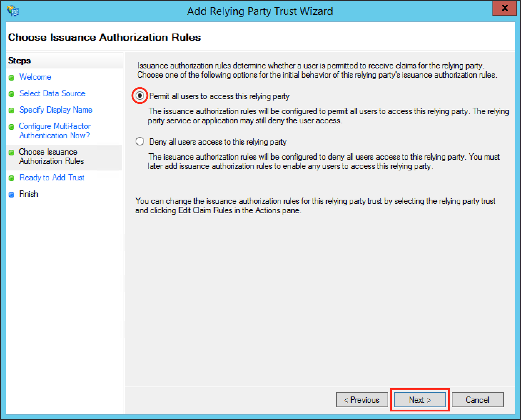Navigate to the Ready to Add Trust step
521x420 pixels.
tap(52, 178)
